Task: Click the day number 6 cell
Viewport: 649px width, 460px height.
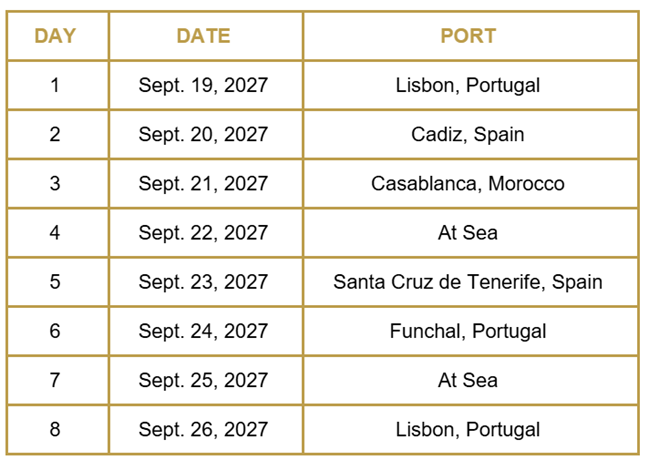Action: [55, 331]
